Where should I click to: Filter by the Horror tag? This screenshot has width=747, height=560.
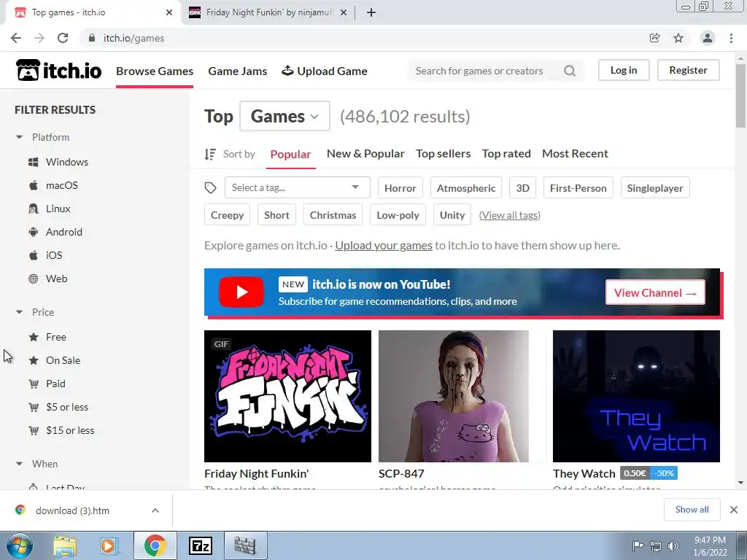click(x=400, y=188)
